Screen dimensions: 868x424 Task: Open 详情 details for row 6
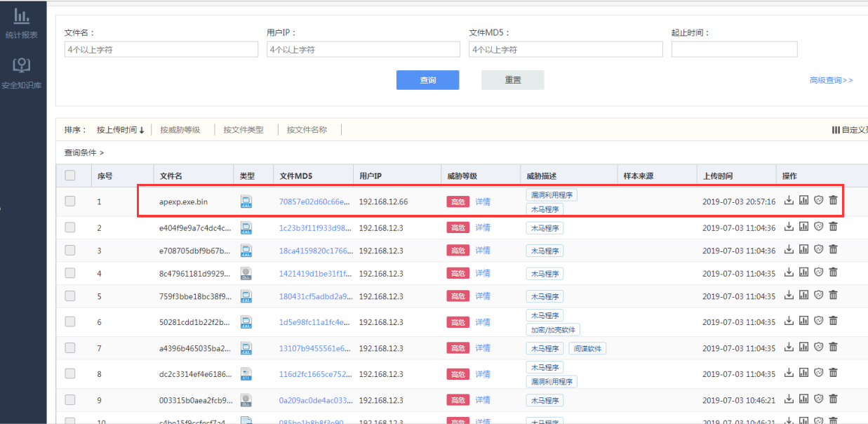click(483, 322)
